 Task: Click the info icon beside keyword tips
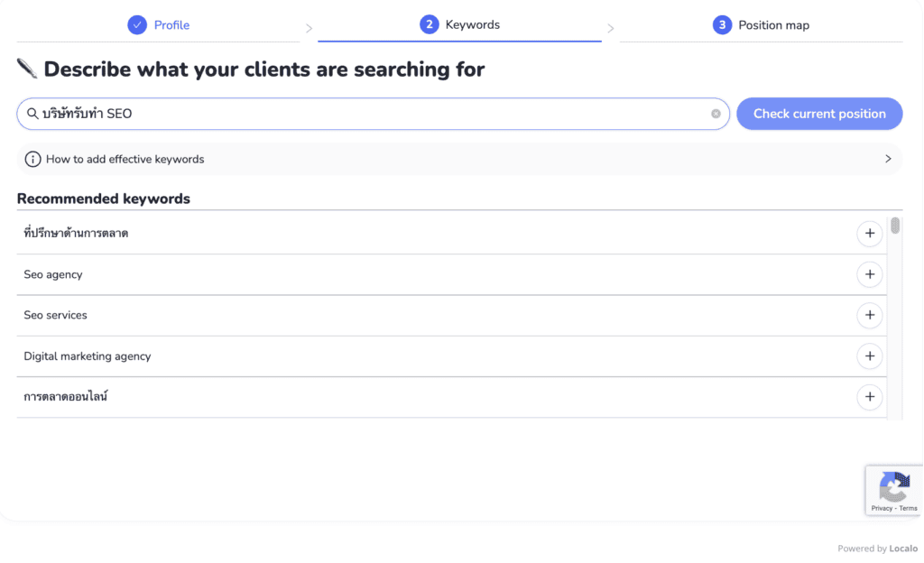(x=32, y=159)
